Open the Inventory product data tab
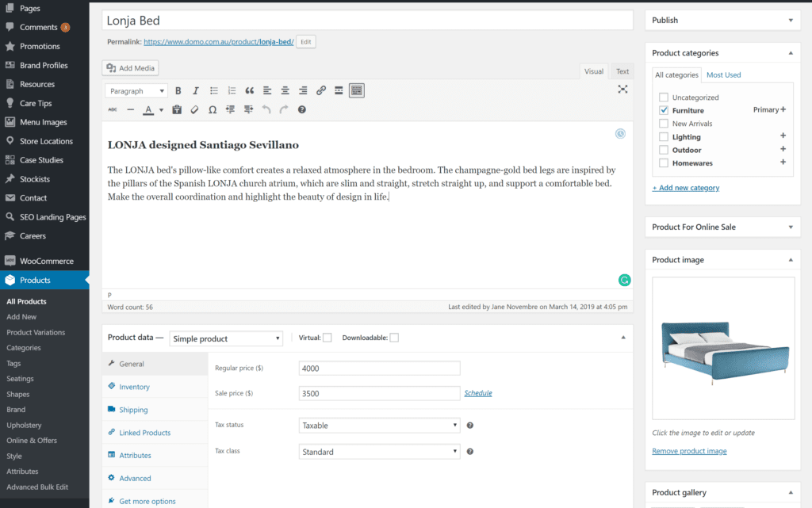812x508 pixels. [x=134, y=387]
